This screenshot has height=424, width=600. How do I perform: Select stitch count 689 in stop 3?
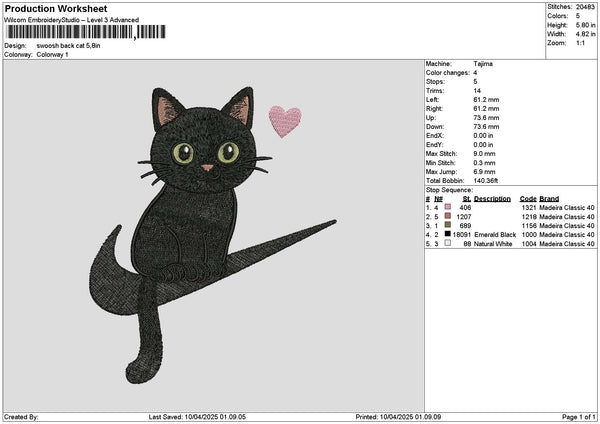pyautogui.click(x=465, y=226)
